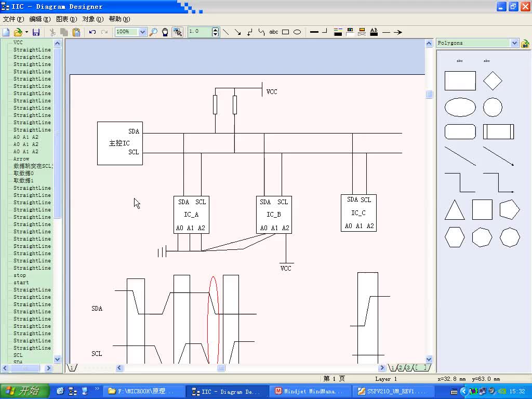The height and width of the screenshot is (399, 532).
Task: Open font settings via the AB icon
Action: [x=374, y=32]
